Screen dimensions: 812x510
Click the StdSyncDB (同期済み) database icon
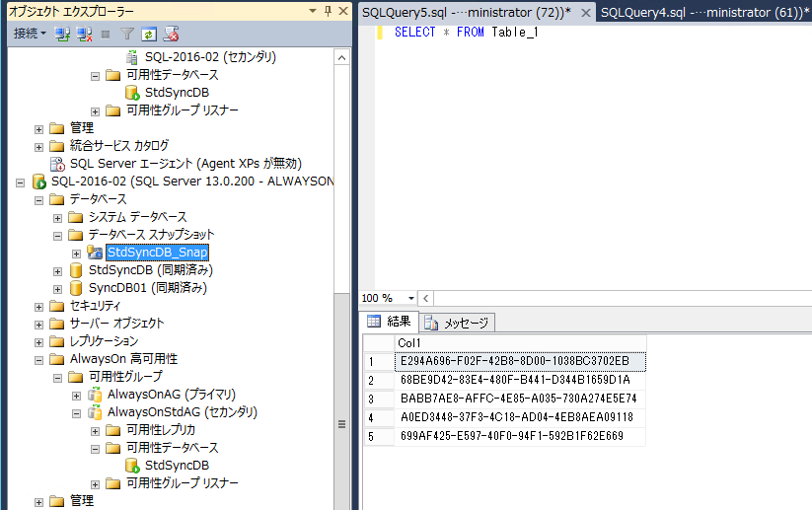(x=76, y=270)
